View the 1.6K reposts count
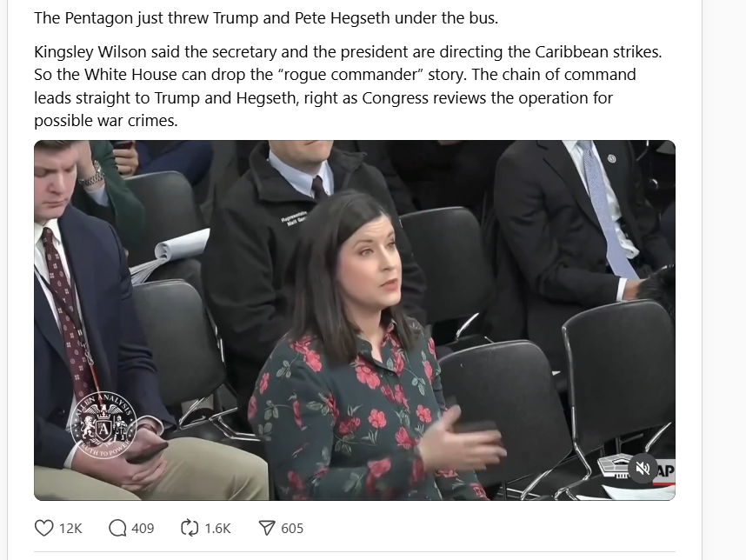The image size is (746, 560). pos(217,529)
